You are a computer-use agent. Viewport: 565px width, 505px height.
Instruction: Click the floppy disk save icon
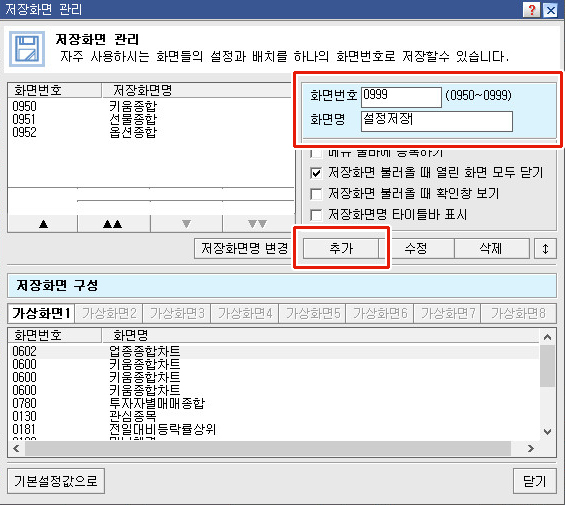[27, 49]
